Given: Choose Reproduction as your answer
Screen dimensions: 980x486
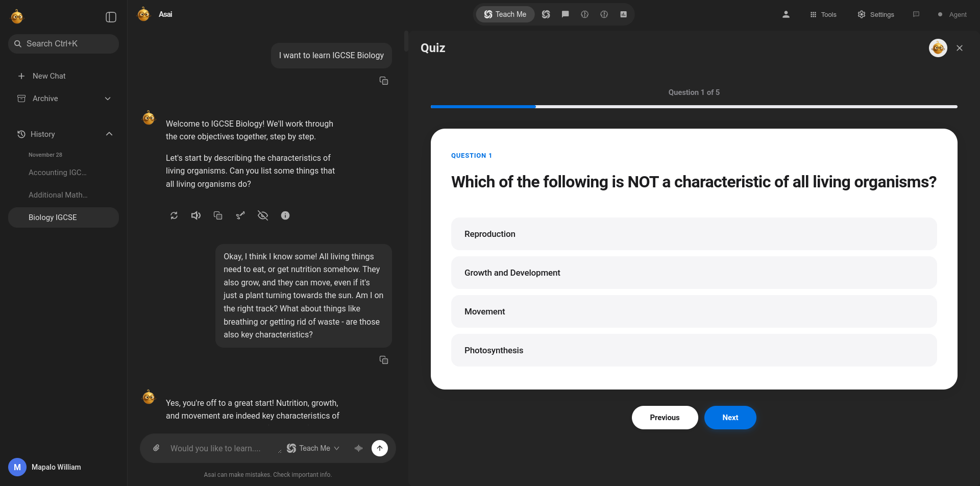Looking at the screenshot, I should (694, 233).
